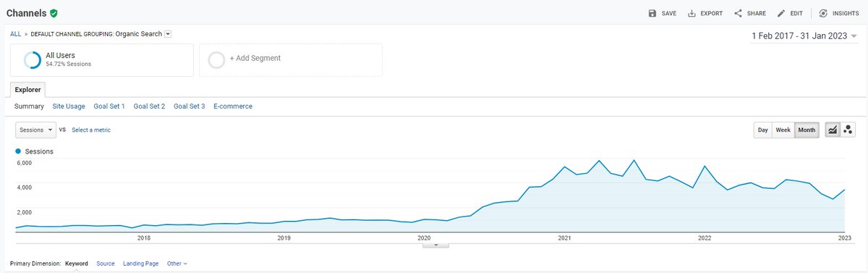Set the graph interval to Week

coord(783,130)
